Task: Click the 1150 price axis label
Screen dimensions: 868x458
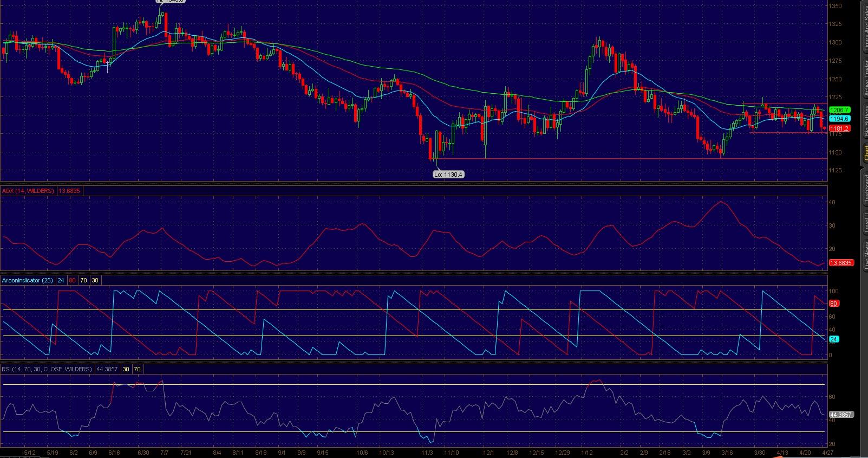Action: tap(835, 152)
